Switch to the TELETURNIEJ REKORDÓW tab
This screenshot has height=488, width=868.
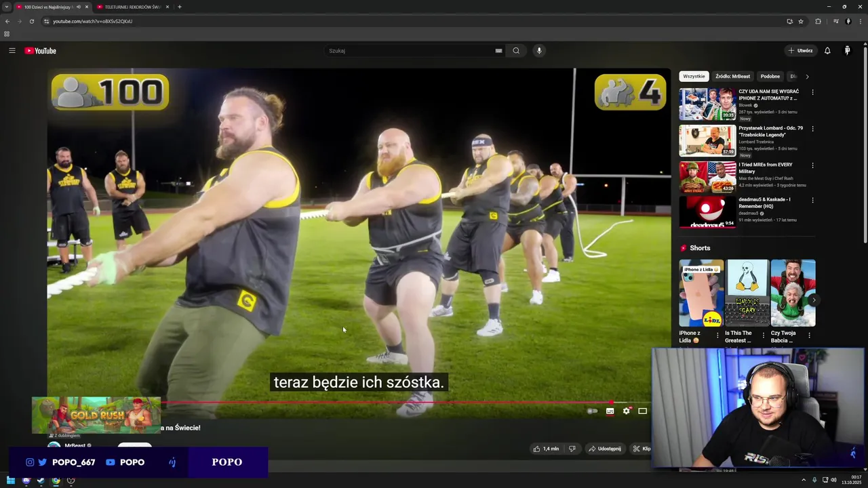point(131,7)
